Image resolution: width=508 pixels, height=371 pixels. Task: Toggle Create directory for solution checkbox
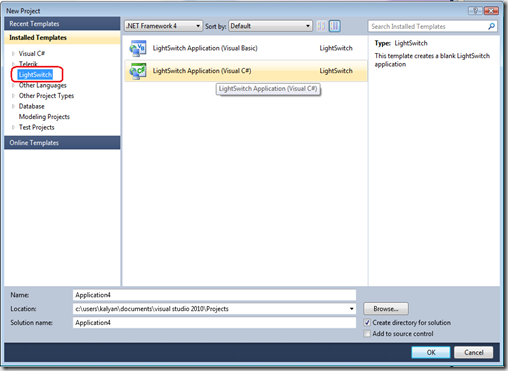[x=367, y=323]
